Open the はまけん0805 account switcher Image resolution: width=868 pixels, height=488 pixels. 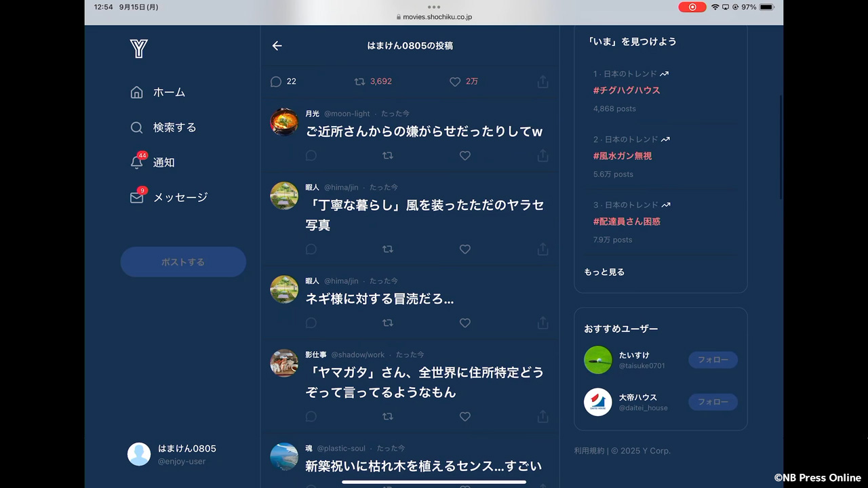(x=173, y=454)
